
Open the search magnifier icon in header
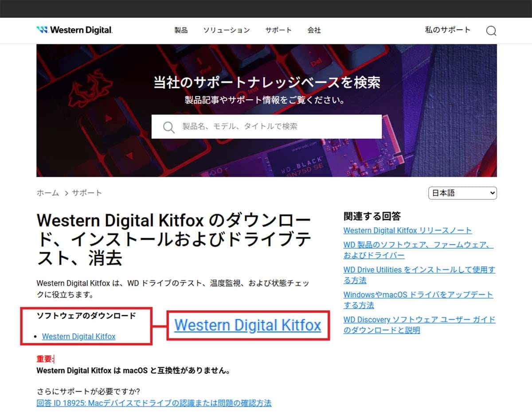point(491,31)
